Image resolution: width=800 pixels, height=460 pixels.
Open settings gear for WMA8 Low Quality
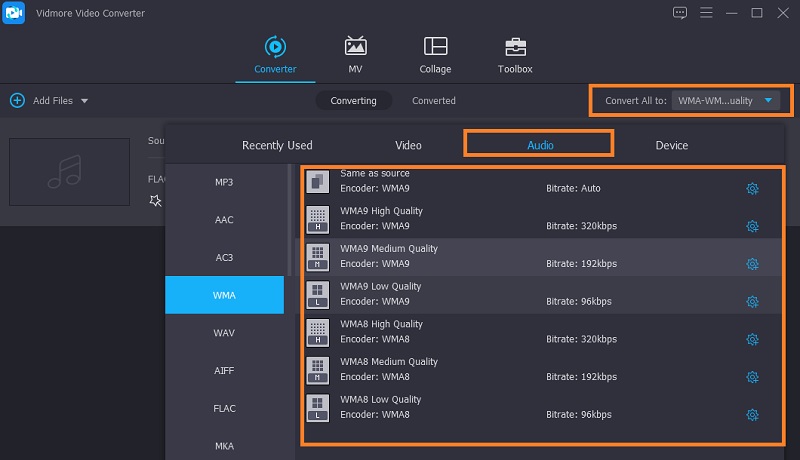(x=752, y=414)
